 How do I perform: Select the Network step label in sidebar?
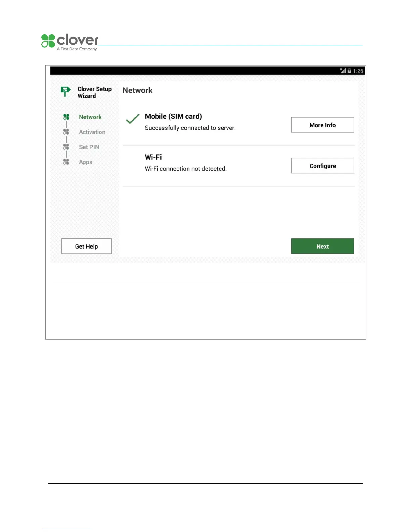tap(90, 117)
